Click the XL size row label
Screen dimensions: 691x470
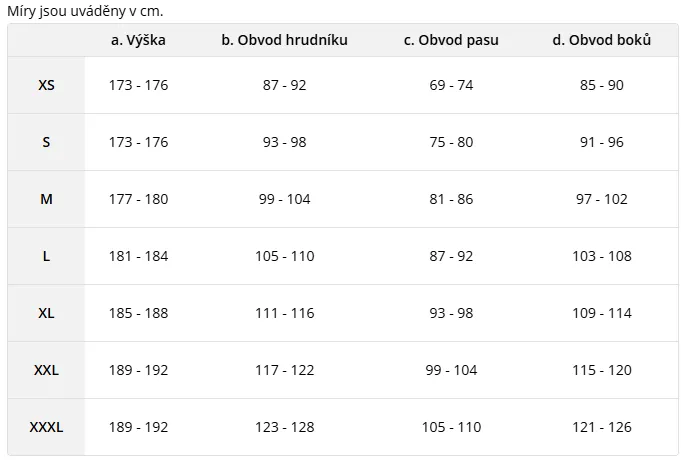46,314
